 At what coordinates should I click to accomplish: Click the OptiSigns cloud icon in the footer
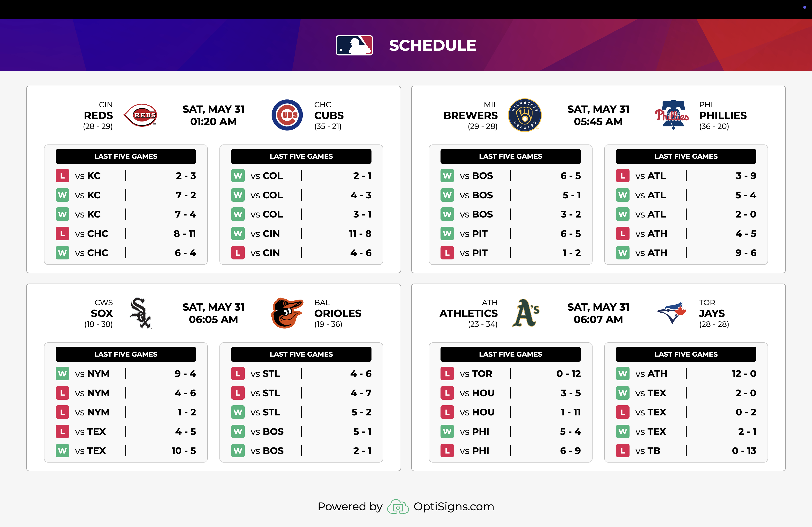point(398,506)
